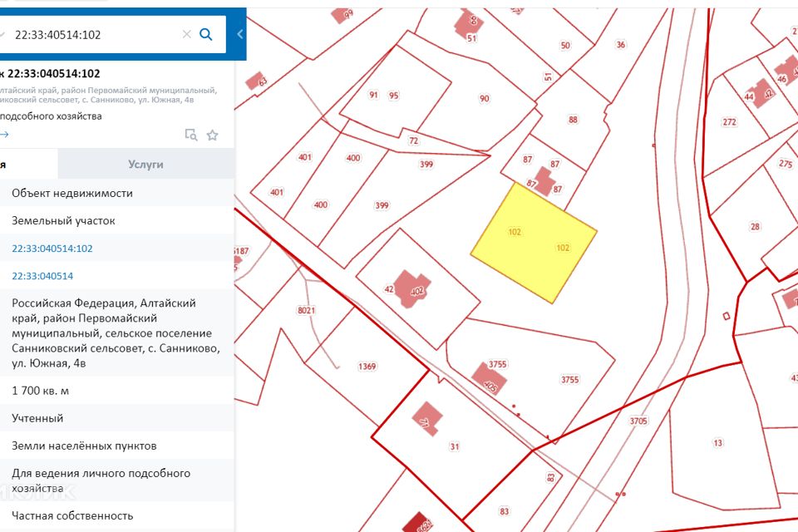The image size is (798, 532).
Task: Click the arrow link under parcel description
Action: click(x=5, y=135)
